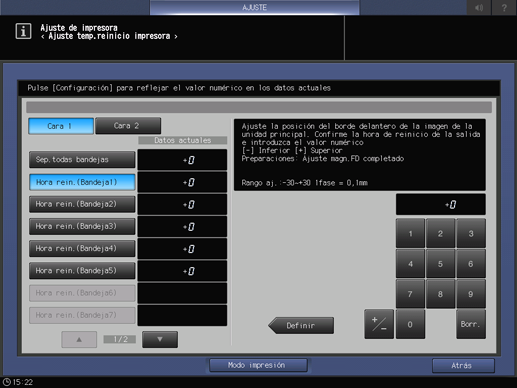Viewport: 517px width, 388px height.
Task: Go to previous page with up arrow
Action: pyautogui.click(x=79, y=339)
